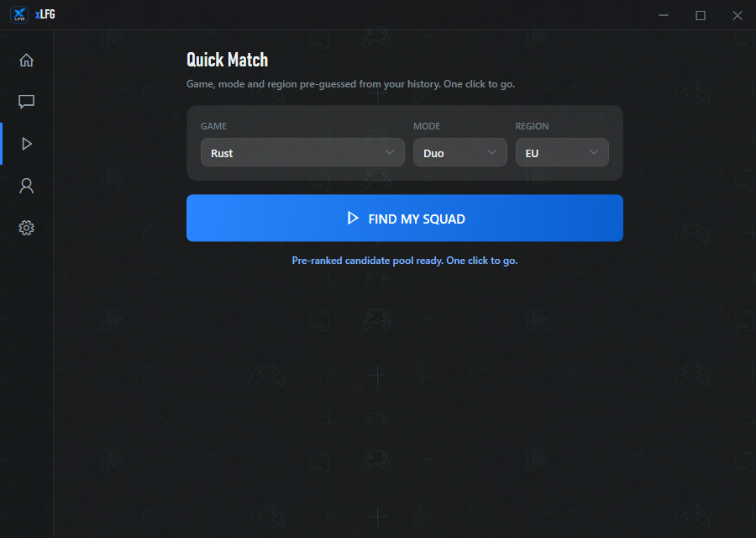Image resolution: width=756 pixels, height=538 pixels.
Task: Maximize the xLFG window
Action: (x=701, y=15)
